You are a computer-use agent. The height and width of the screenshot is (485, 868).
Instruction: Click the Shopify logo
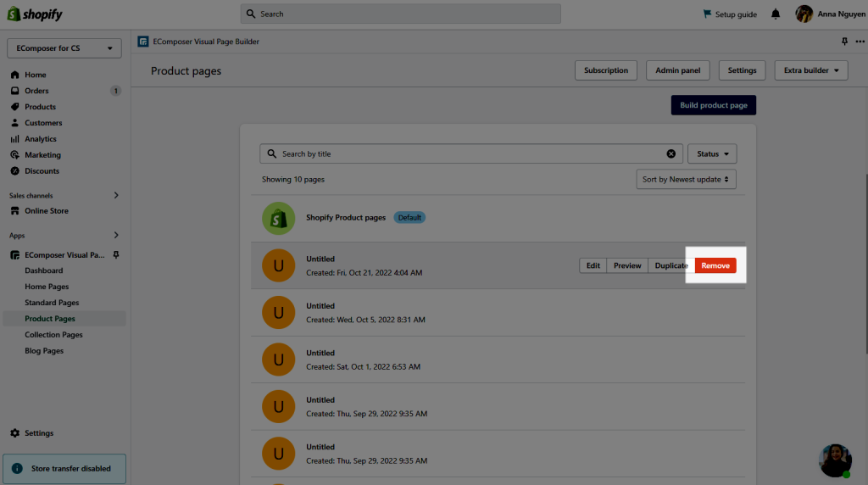[35, 14]
